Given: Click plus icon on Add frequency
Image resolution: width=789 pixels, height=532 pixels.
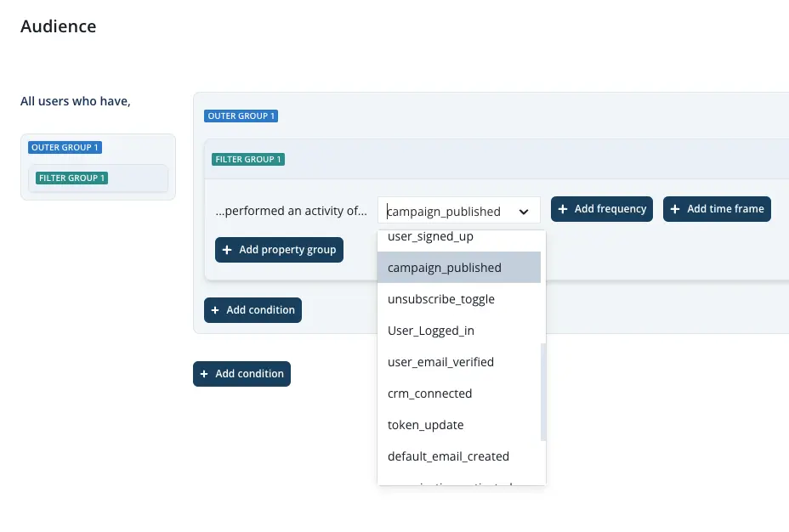Looking at the screenshot, I should (x=563, y=209).
